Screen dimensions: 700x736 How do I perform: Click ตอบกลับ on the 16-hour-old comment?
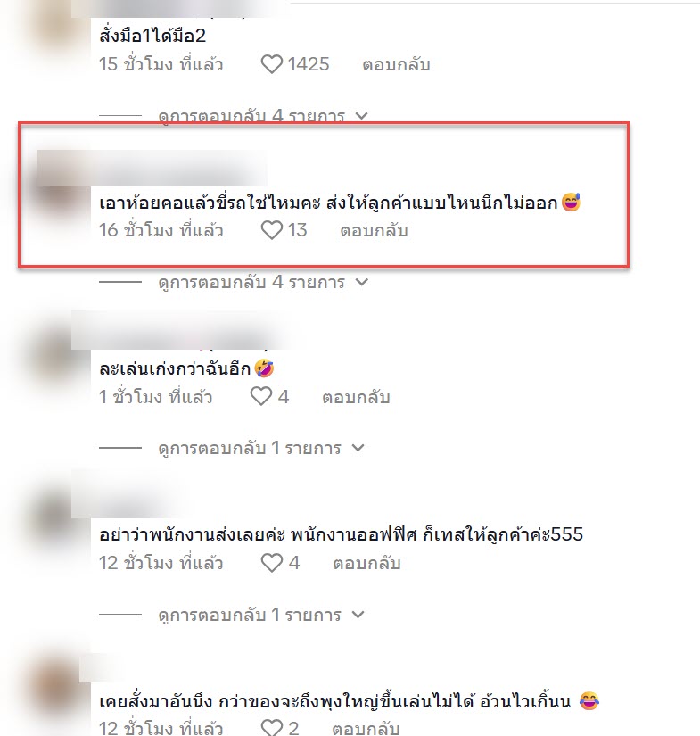pyautogui.click(x=374, y=231)
